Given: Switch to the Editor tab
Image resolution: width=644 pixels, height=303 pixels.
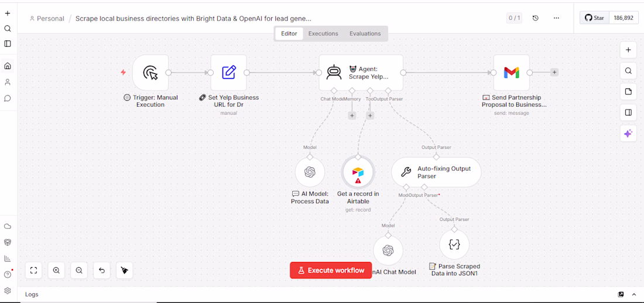Looking at the screenshot, I should pos(289,34).
